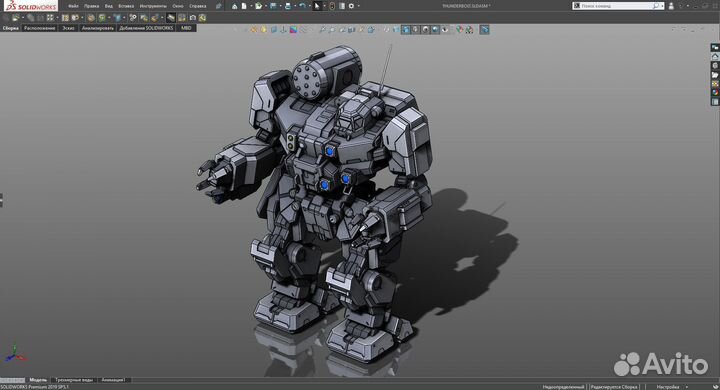
Task: Open the Файл menu
Action: tap(73, 6)
